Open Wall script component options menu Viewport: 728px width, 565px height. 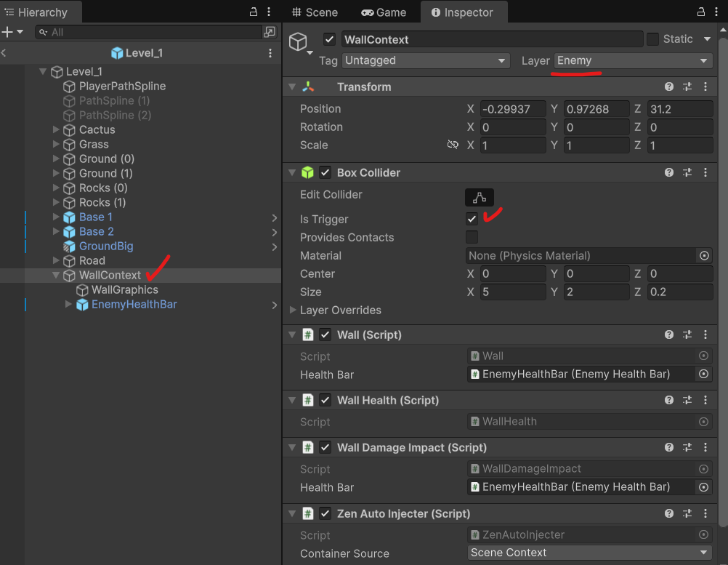pos(705,334)
